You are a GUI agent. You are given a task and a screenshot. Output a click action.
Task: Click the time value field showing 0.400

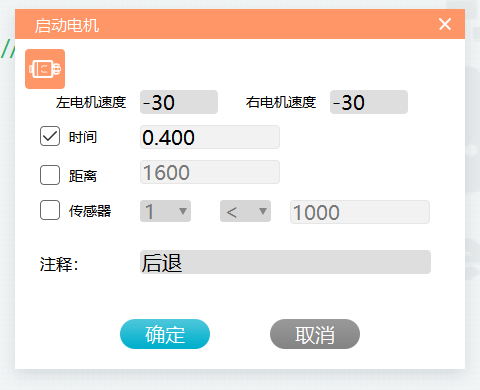[x=210, y=137]
